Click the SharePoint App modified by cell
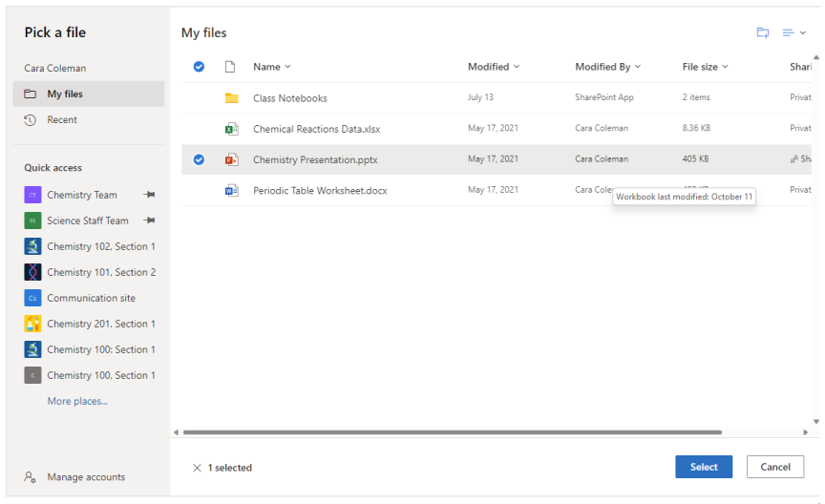 pos(604,97)
